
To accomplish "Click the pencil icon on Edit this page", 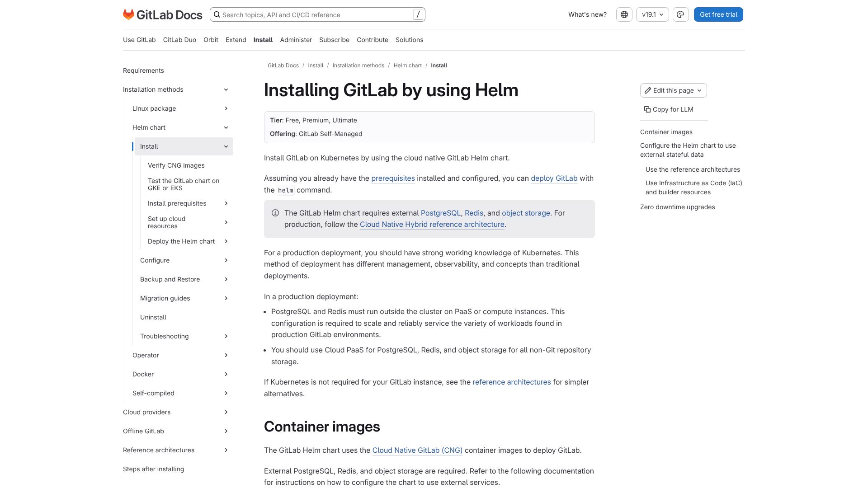I will (648, 90).
